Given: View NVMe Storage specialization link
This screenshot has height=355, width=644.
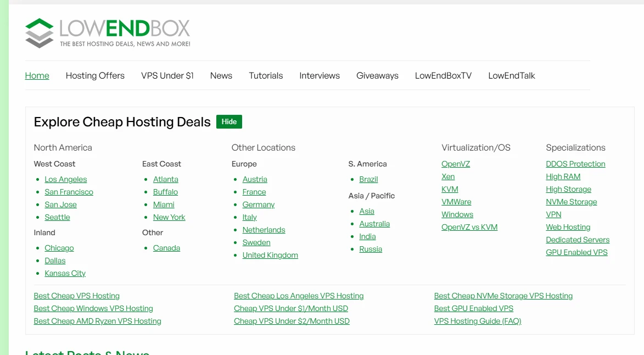Looking at the screenshot, I should click(572, 202).
